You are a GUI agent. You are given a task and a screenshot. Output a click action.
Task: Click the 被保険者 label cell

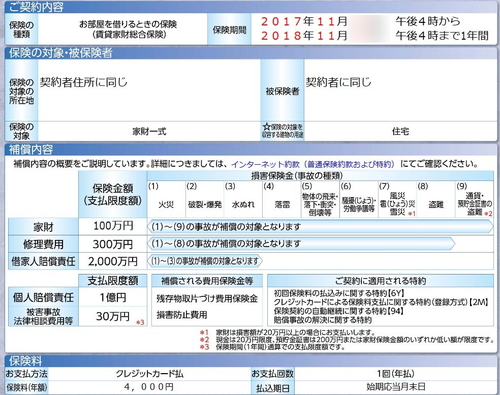click(x=282, y=91)
